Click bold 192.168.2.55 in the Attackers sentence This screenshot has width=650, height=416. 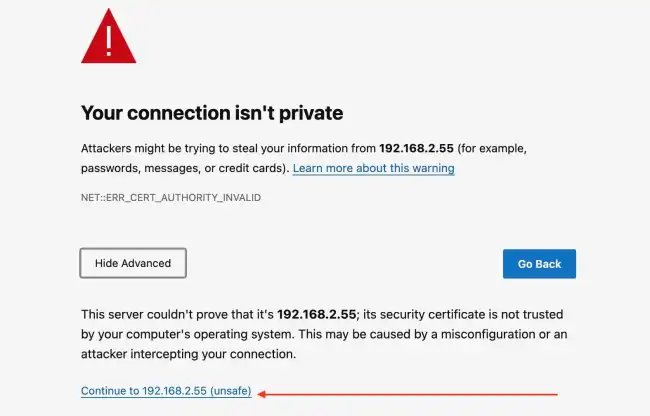(416, 148)
